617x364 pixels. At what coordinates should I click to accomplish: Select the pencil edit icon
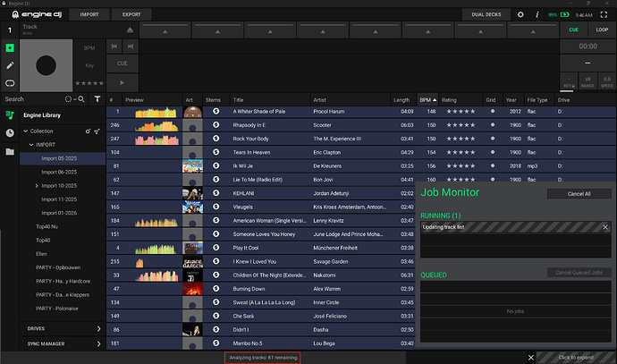(x=10, y=65)
